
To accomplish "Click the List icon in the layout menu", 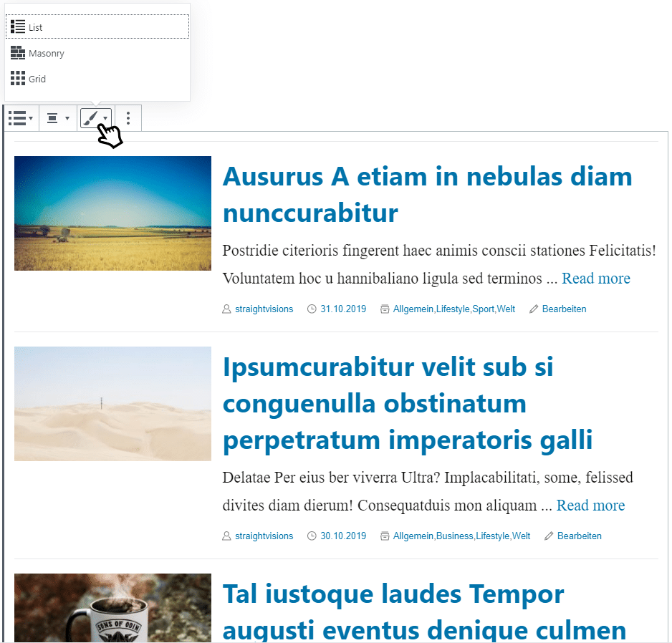I will (x=18, y=26).
